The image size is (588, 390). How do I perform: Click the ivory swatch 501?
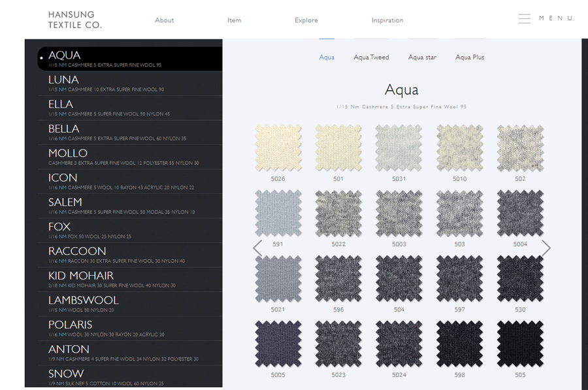pos(338,148)
